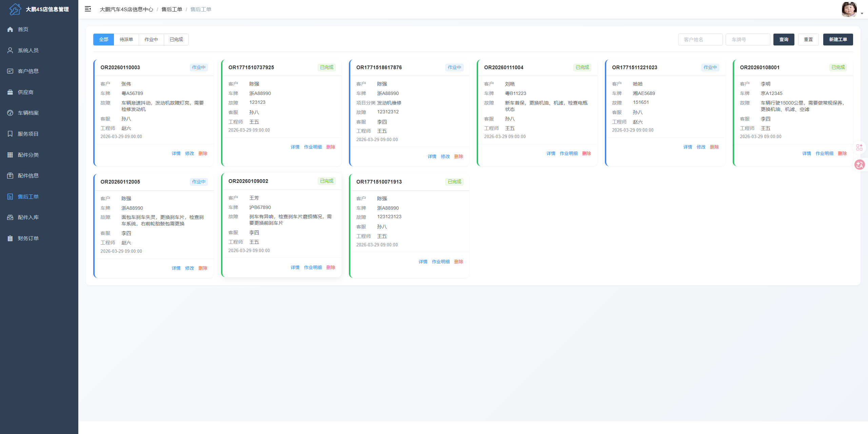The height and width of the screenshot is (434, 868).
Task: Open 详情 for order OR1771510071913
Action: tap(423, 262)
